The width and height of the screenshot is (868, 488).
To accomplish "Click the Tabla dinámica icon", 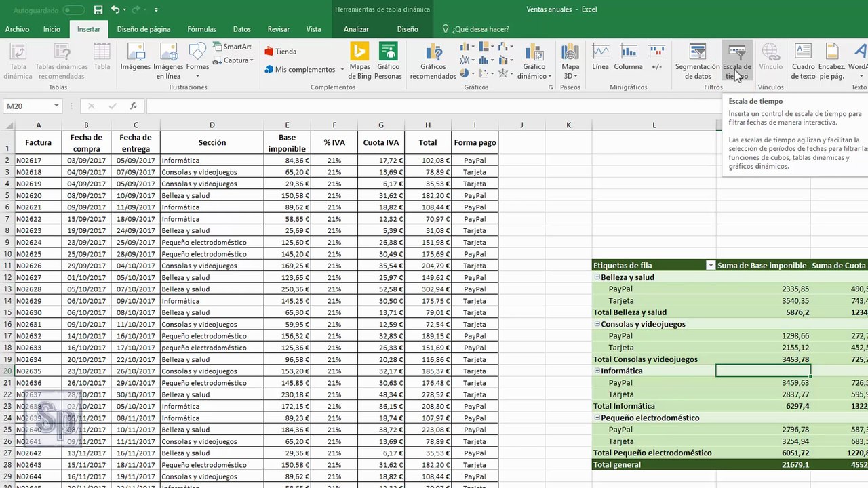I will click(18, 62).
